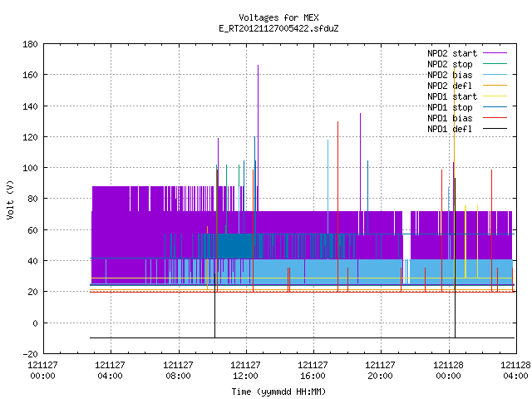Image resolution: width=532 pixels, height=399 pixels.
Task: Click the y-axis tick label 60
Action: pos(32,230)
